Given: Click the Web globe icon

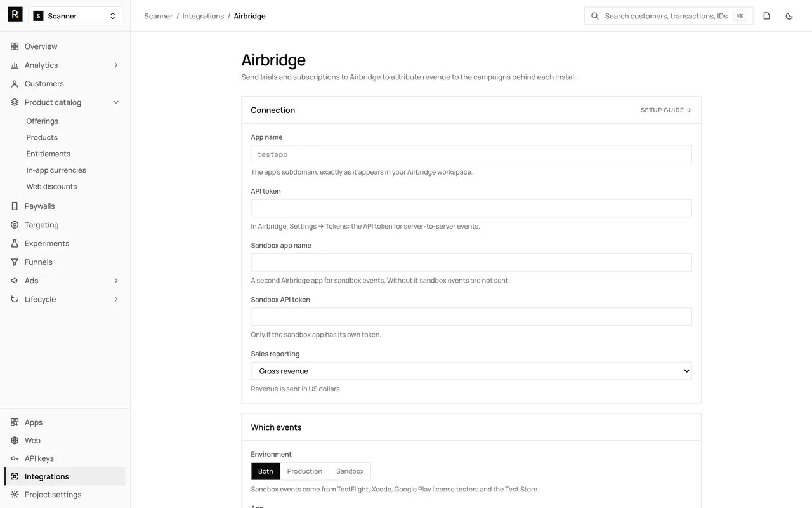Looking at the screenshot, I should coord(15,441).
